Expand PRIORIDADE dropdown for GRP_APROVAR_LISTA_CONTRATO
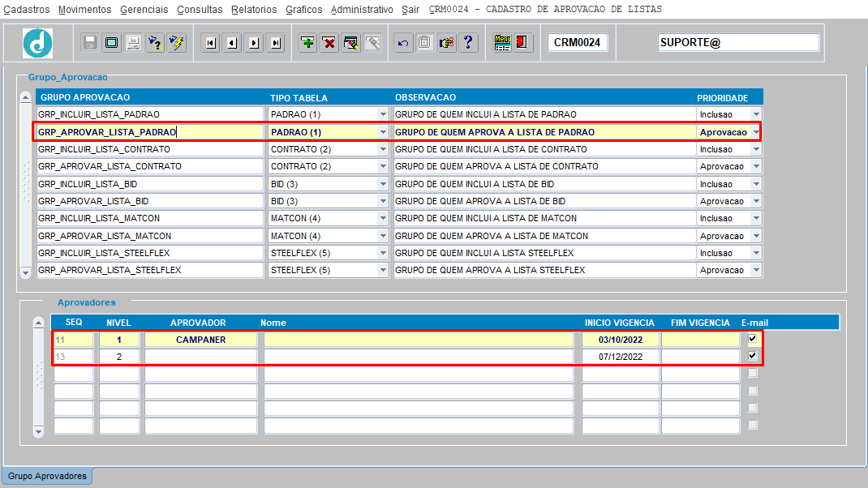The width and height of the screenshot is (868, 488). click(756, 166)
